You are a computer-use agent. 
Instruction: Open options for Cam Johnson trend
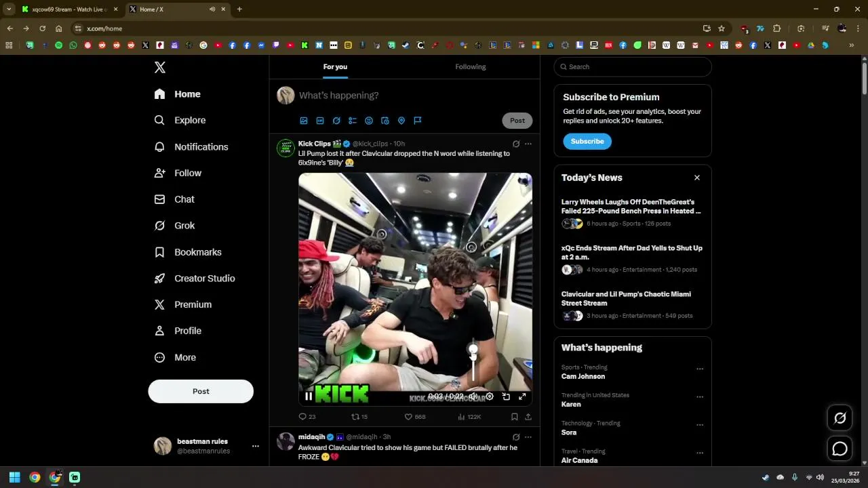coord(700,369)
